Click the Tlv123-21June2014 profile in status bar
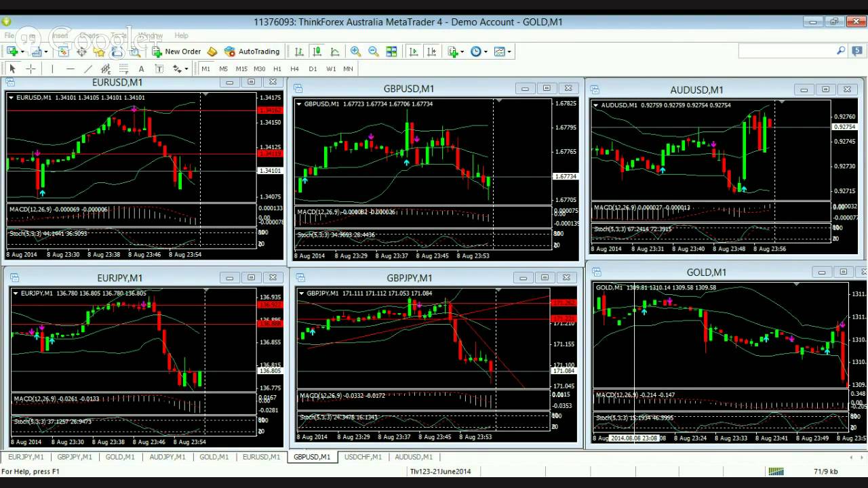Screen dimensions: 868x488 (x=440, y=471)
